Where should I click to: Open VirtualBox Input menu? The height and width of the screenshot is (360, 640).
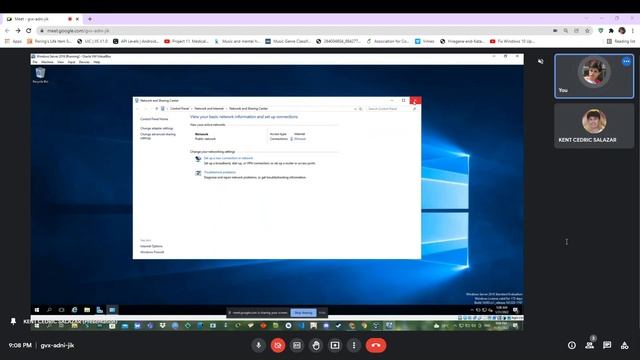71,62
